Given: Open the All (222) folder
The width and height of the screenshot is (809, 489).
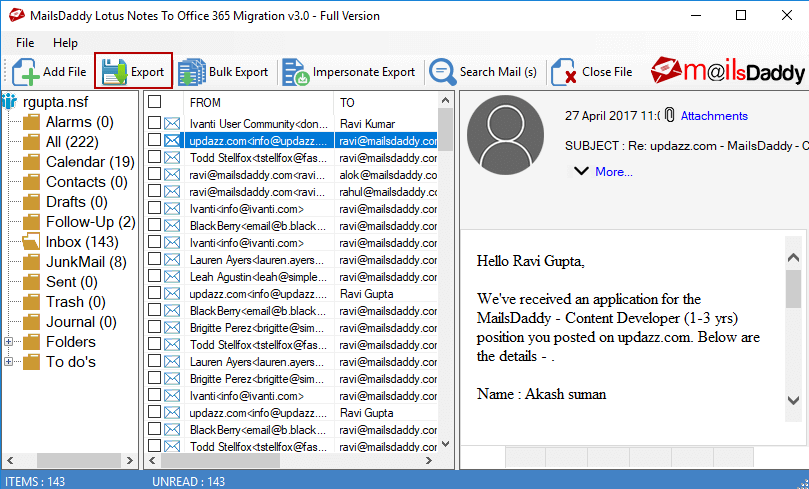Looking at the screenshot, I should [72, 142].
